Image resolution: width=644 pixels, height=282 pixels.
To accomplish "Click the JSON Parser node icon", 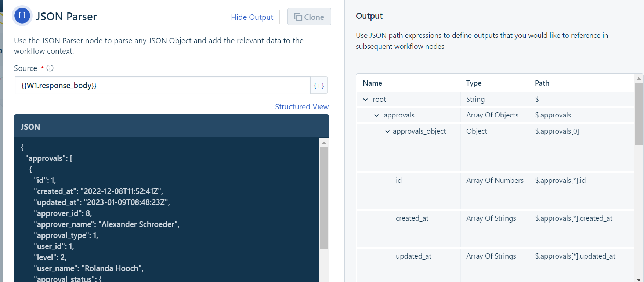I will pos(22,16).
